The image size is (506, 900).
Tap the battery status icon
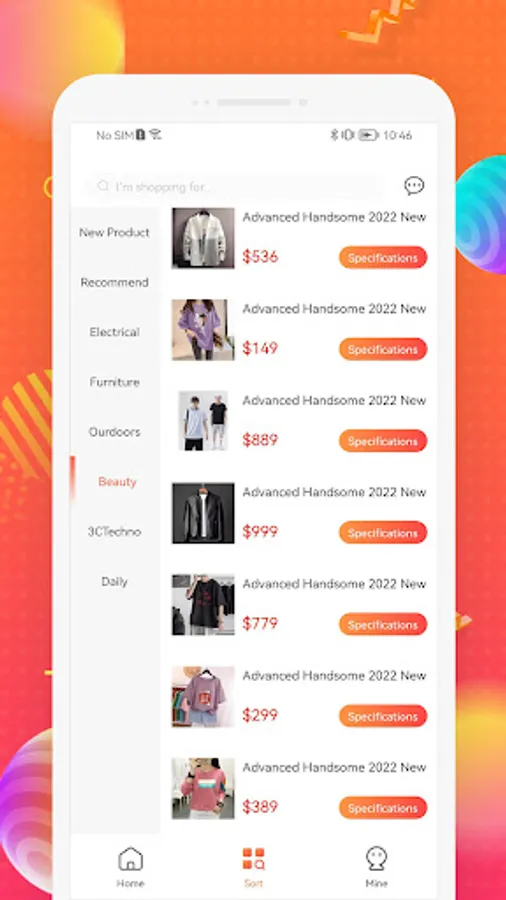[368, 135]
